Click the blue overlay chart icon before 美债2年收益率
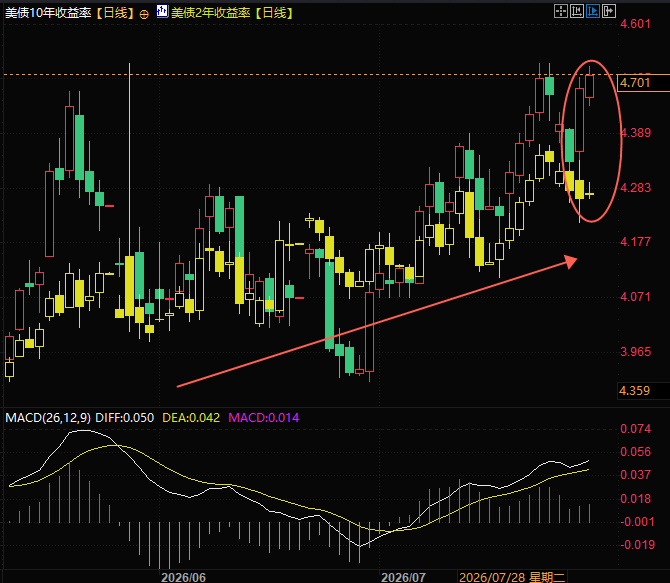Image resolution: width=670 pixels, height=583 pixels. pyautogui.click(x=162, y=11)
